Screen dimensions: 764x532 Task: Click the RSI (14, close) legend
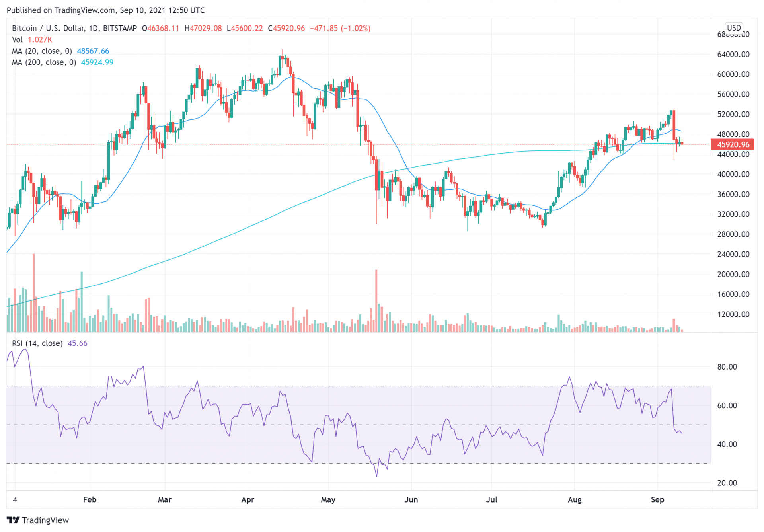click(x=37, y=343)
